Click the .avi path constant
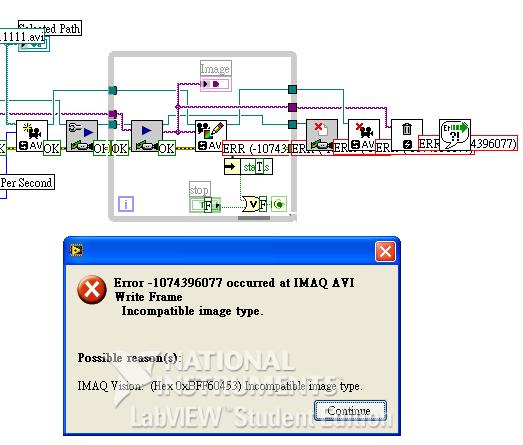 click(22, 36)
